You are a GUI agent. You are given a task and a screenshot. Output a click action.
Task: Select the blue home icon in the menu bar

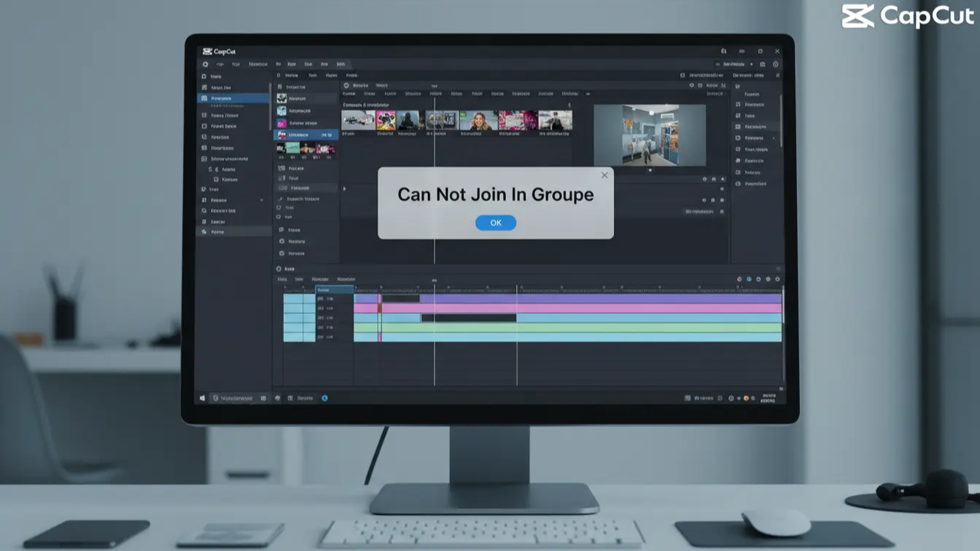coord(204,64)
